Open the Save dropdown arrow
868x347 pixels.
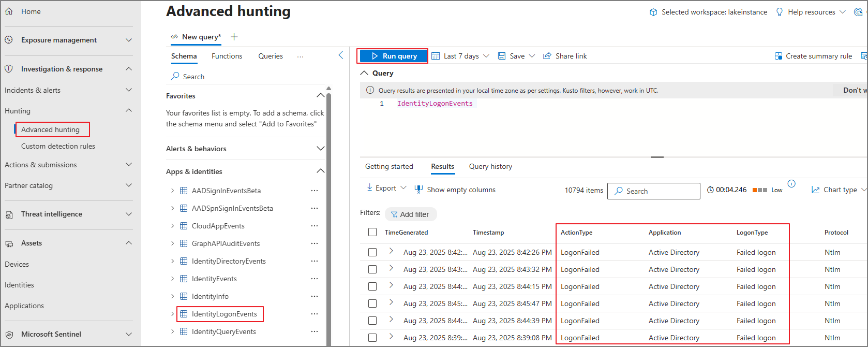(x=532, y=56)
